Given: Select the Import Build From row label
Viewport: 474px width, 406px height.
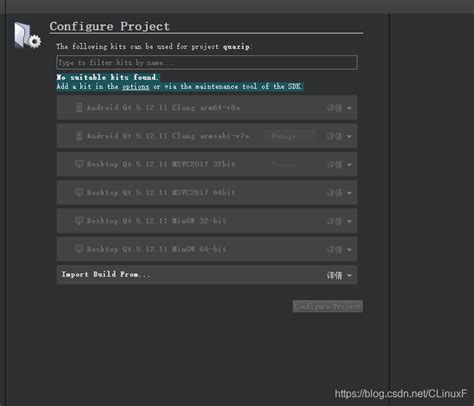Looking at the screenshot, I should (x=106, y=274).
